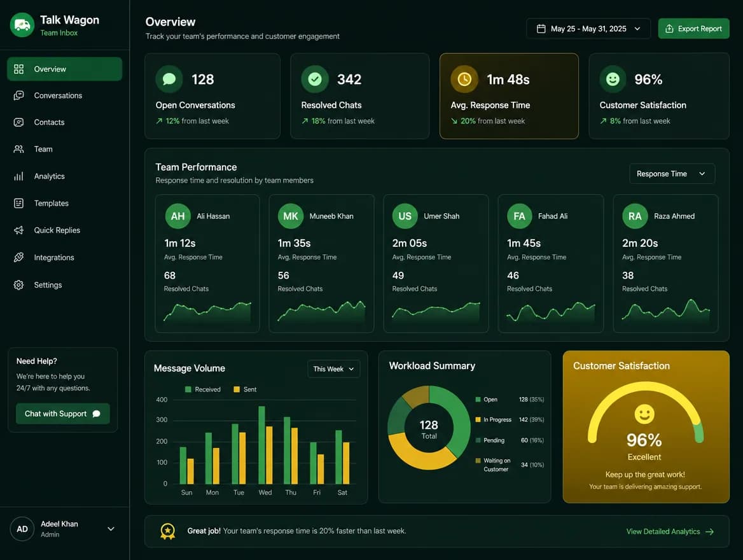Click the 96% Excellent gauge value
The image size is (743, 560).
click(x=644, y=440)
